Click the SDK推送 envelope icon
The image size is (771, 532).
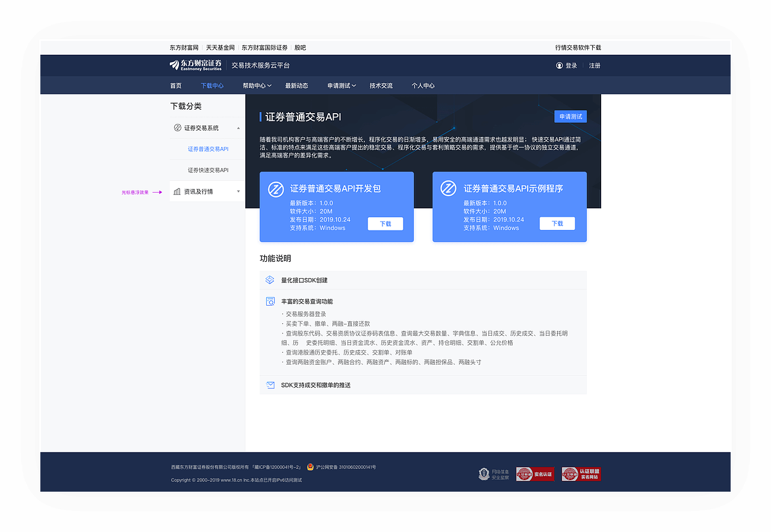[x=269, y=385]
